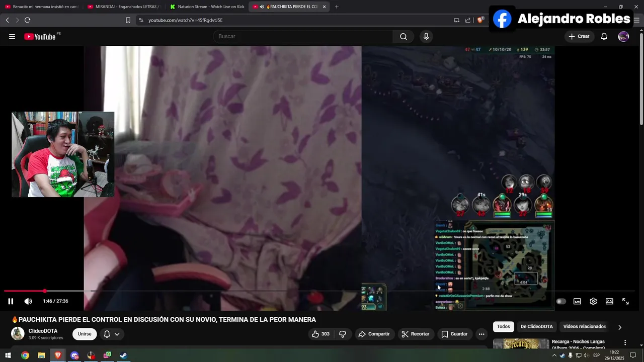The height and width of the screenshot is (362, 644).
Task: Open Steam from the taskbar
Action: pos(123,355)
